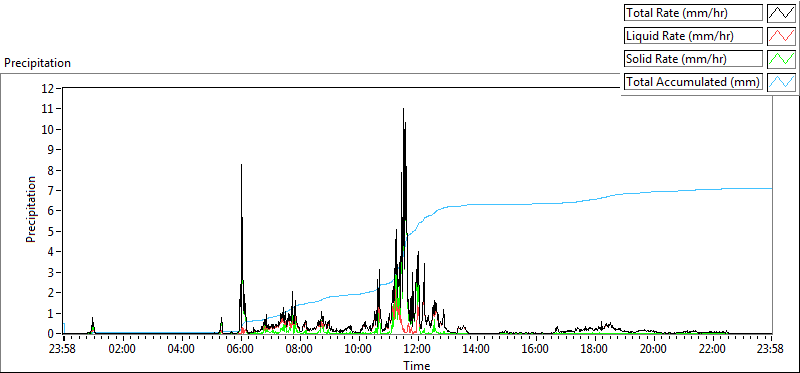The image size is (800, 373).
Task: Click the 06:00 time axis label
Action: [241, 349]
